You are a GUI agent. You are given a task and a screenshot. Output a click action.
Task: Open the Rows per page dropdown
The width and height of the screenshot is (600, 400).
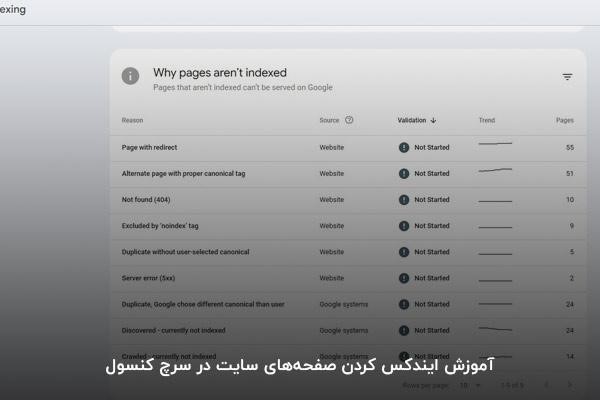[470, 385]
